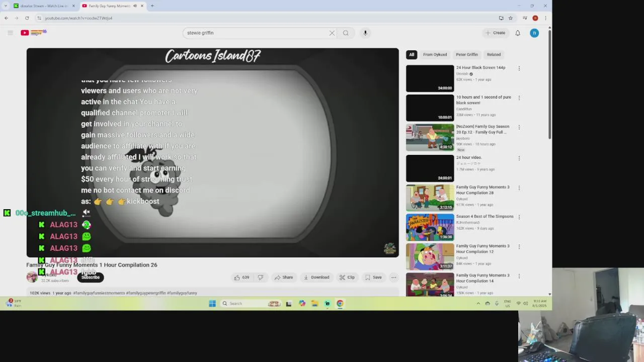Like the video with 639 likes
The height and width of the screenshot is (362, 644).
(242, 278)
